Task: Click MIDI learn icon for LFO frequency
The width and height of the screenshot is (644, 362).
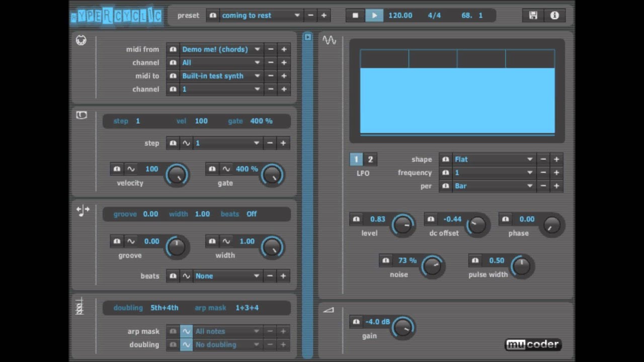Action: coord(445,172)
